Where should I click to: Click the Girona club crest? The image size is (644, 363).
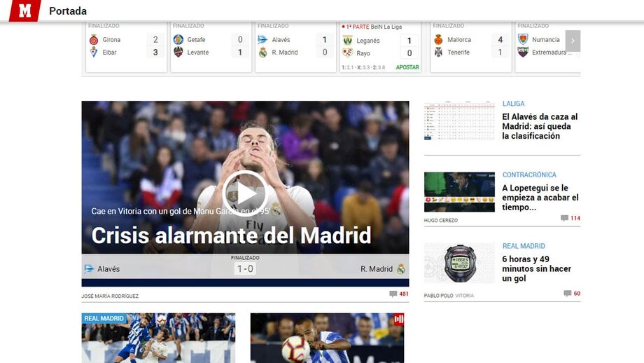(x=94, y=40)
